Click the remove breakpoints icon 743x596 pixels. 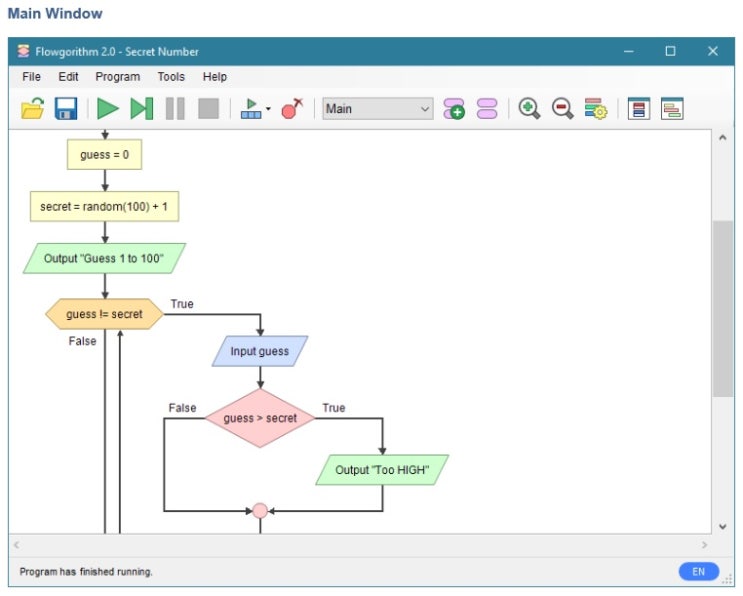292,109
